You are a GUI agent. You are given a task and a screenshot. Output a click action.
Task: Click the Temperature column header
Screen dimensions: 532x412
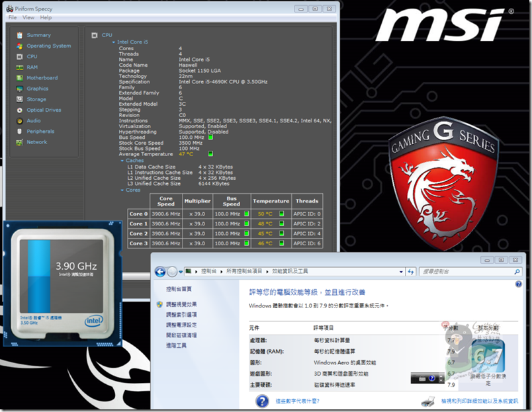271,201
